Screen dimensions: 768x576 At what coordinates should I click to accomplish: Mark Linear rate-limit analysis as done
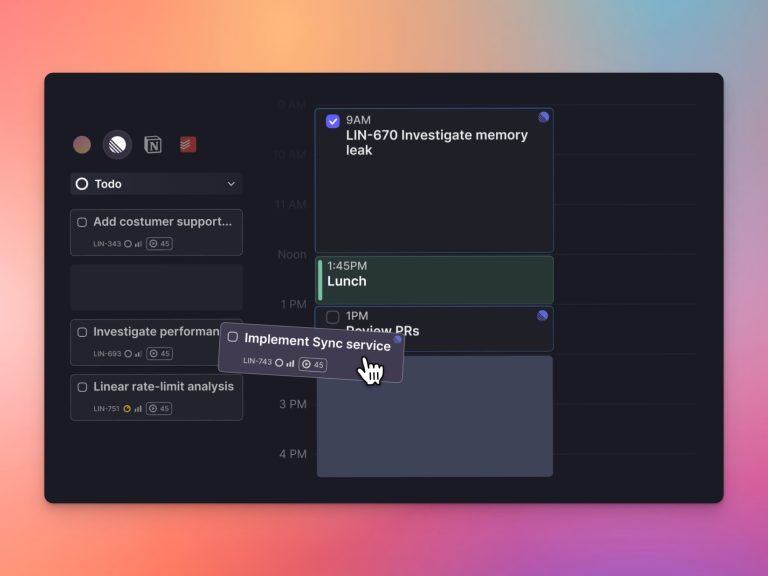tap(82, 387)
